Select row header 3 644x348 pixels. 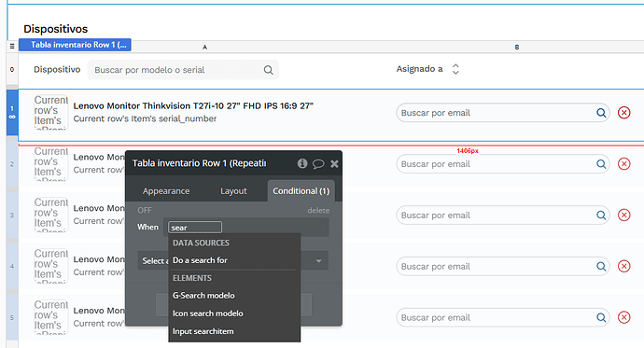12,215
